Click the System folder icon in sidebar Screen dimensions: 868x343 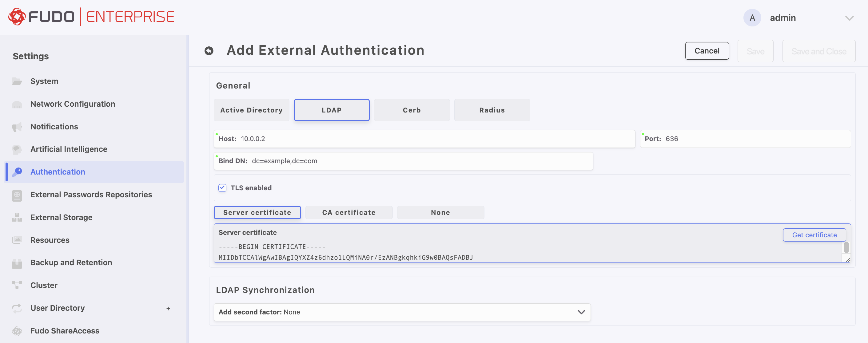tap(17, 81)
